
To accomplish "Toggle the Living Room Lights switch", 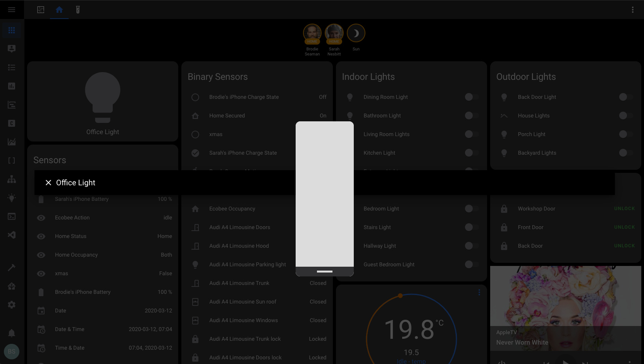I will point(472,134).
